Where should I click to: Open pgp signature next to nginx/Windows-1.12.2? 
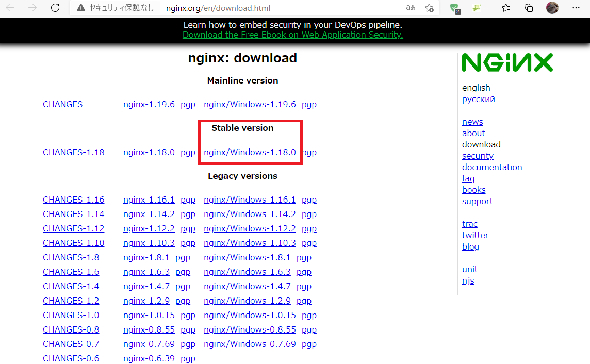coord(309,229)
